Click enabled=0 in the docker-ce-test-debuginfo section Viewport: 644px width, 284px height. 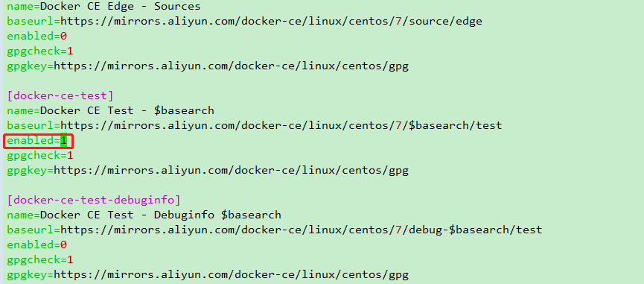click(37, 245)
